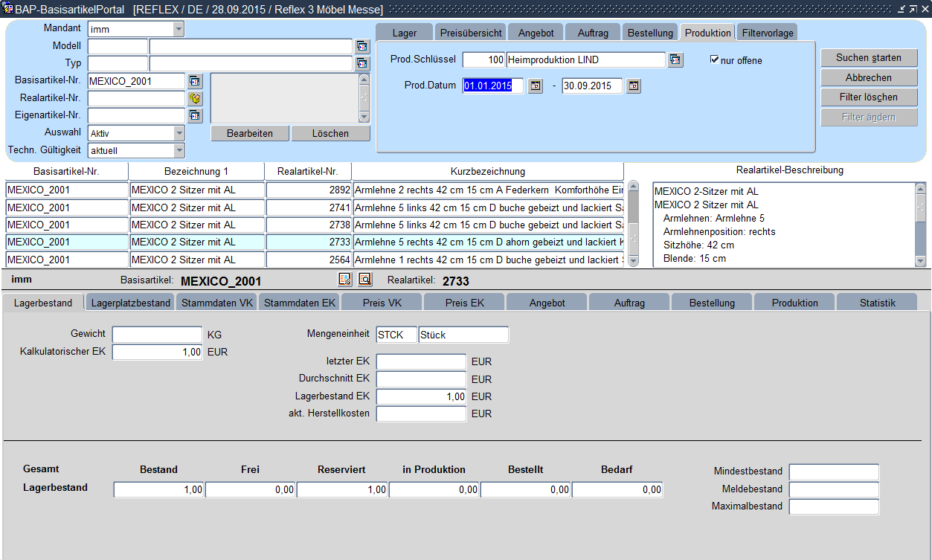Click the Realartikel-Nr. search icon
Image resolution: width=932 pixels, height=560 pixels.
coord(195,98)
